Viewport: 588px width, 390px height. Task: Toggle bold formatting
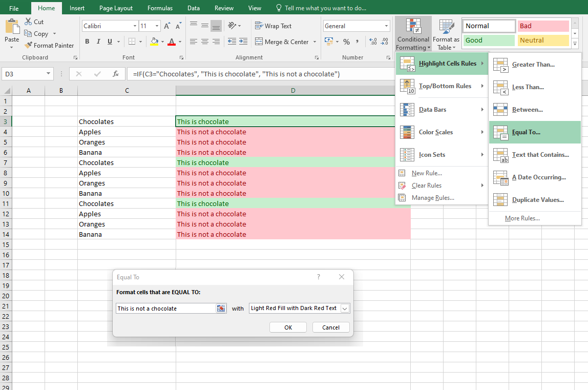pos(86,42)
